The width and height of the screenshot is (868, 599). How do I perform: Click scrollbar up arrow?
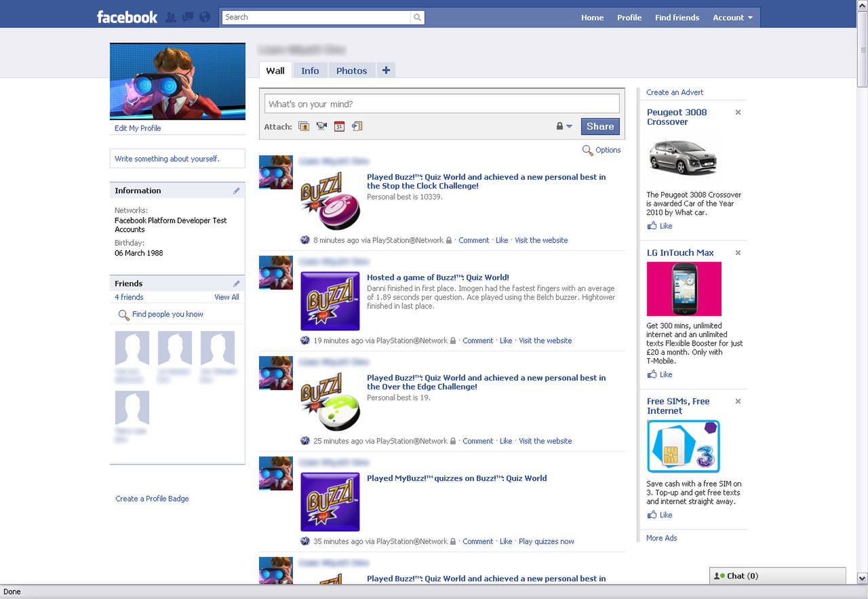click(862, 5)
